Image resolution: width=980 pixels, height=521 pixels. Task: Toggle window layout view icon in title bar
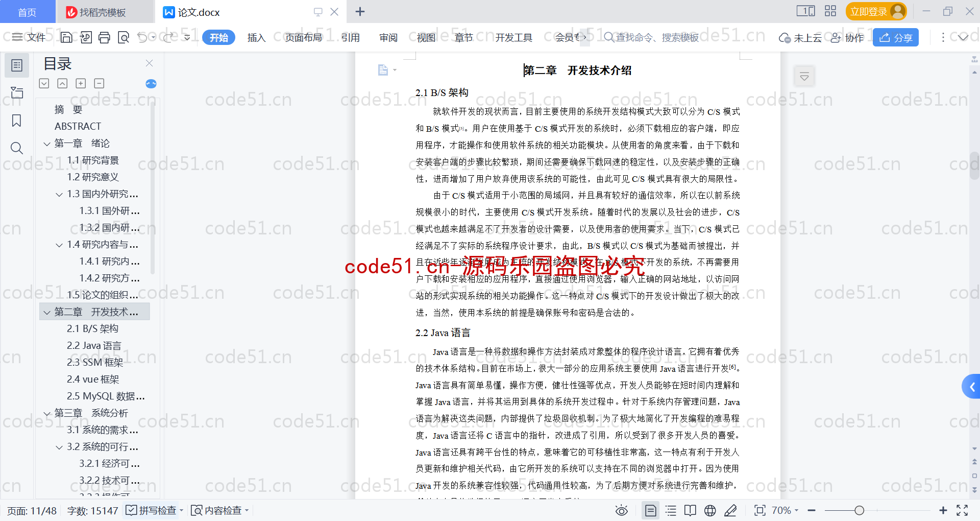coord(805,11)
